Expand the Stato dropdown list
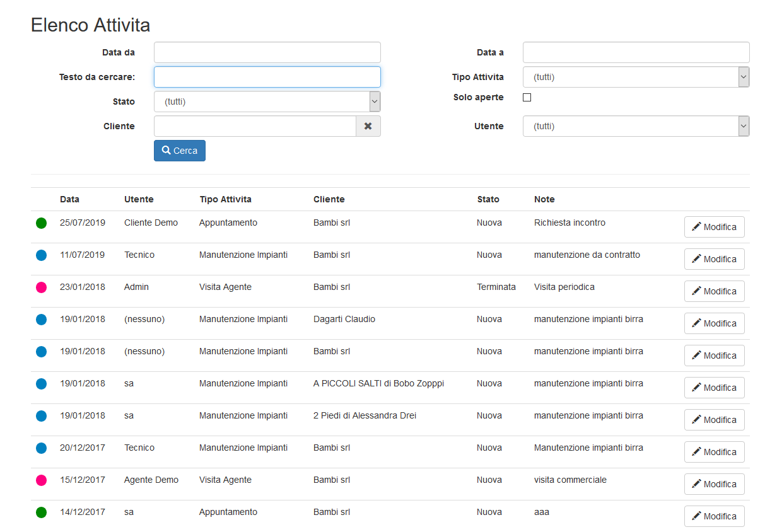This screenshot has height=532, width=777. point(267,101)
